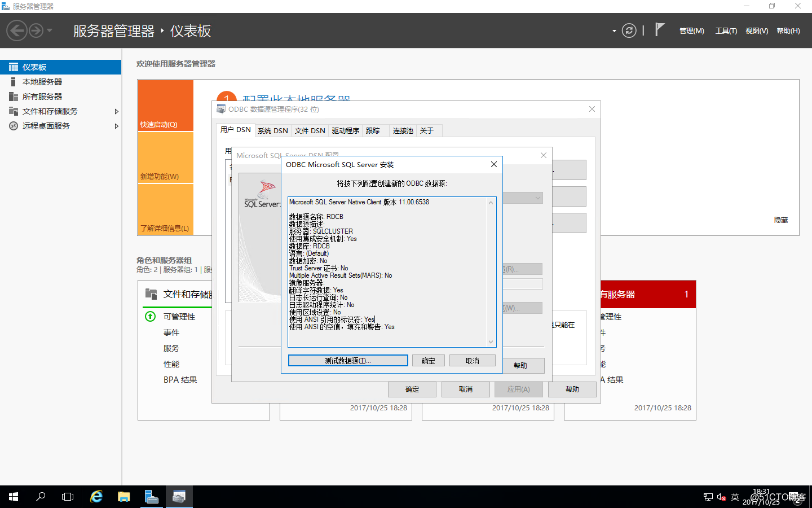Open Task View from the taskbar
Viewport: 812px width, 508px height.
click(x=68, y=497)
